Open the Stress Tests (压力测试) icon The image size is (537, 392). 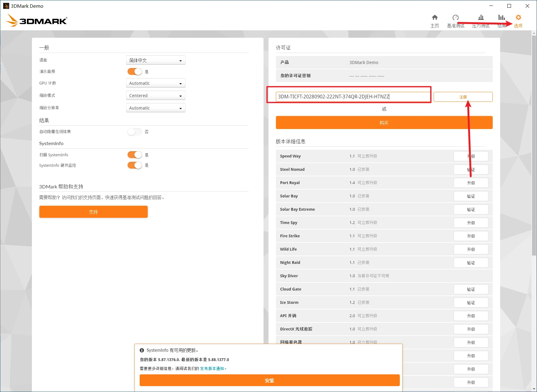(x=481, y=17)
